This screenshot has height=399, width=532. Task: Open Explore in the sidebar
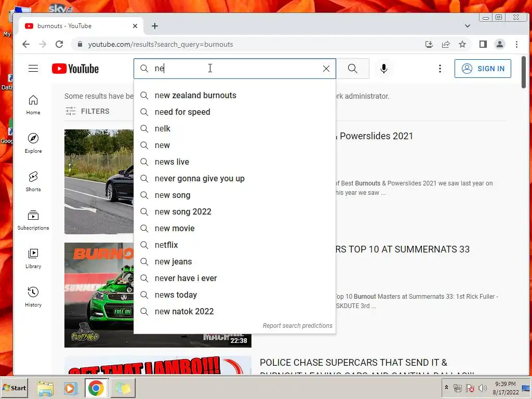(33, 143)
